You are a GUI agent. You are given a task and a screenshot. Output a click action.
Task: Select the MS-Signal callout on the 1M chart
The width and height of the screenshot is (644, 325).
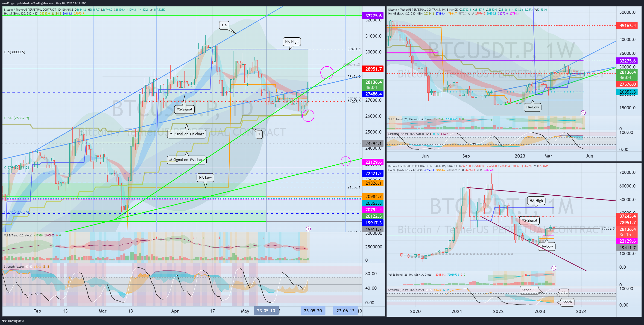pos(529,220)
